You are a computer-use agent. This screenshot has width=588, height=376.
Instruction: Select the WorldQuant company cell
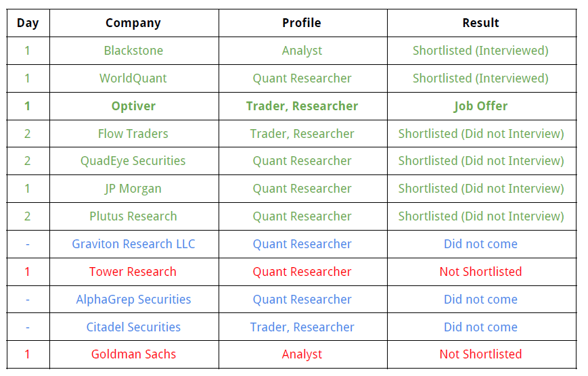pos(133,78)
